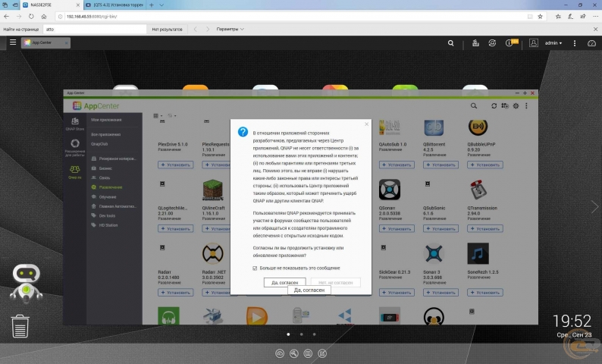Open the sort order dropdown

point(171,115)
